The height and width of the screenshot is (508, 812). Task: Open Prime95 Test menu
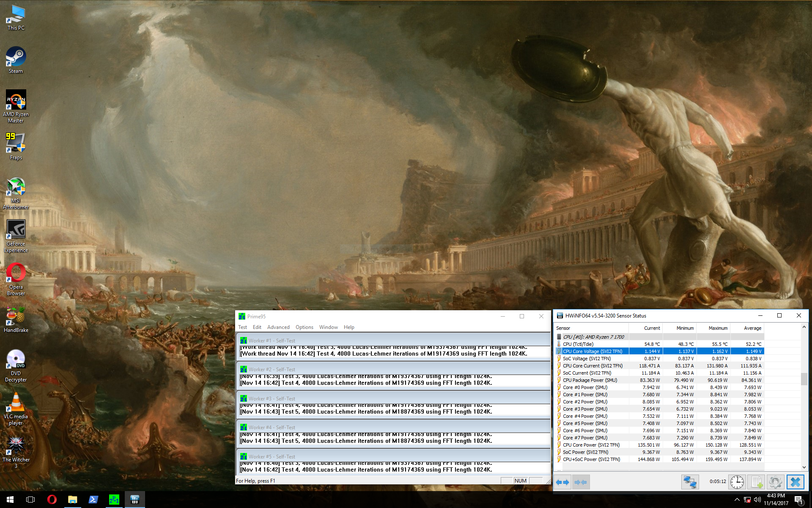(x=242, y=327)
